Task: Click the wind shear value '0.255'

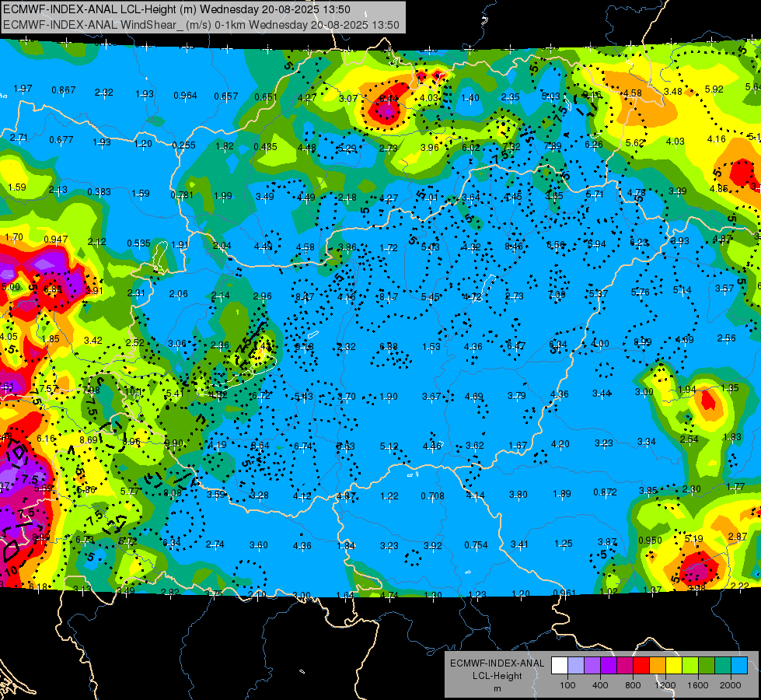Action: click(x=184, y=145)
